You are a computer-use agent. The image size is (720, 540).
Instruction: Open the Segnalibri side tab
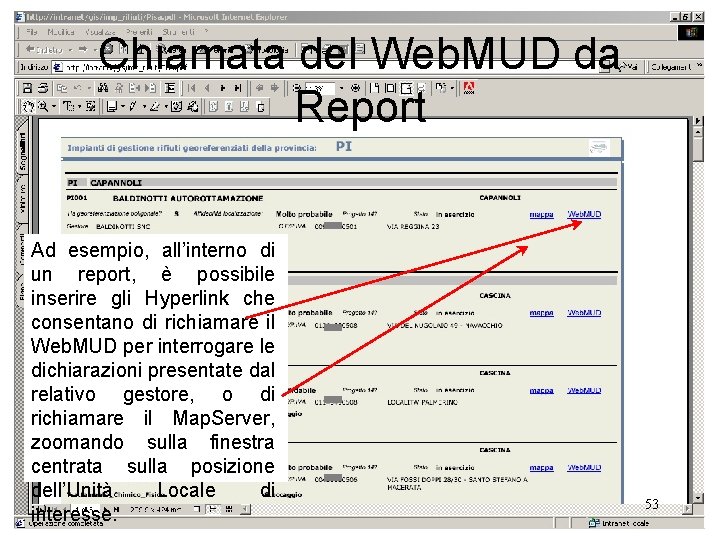22,150
